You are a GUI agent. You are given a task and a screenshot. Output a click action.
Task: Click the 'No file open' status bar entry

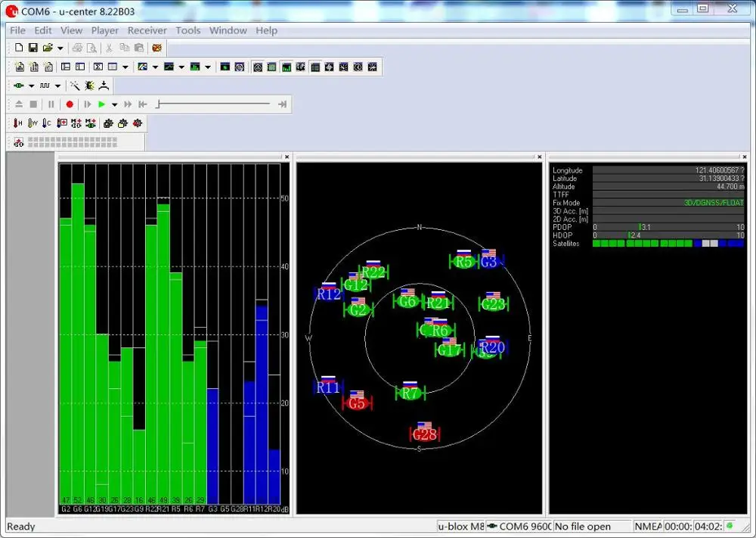582,527
